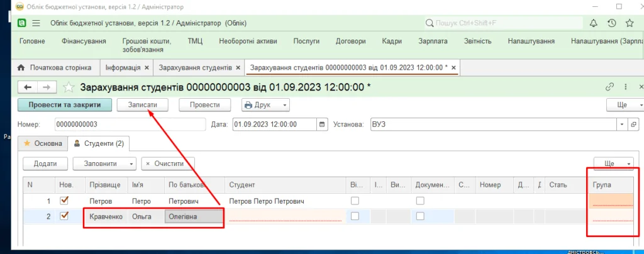This screenshot has height=254, width=644.
Task: Open notifications bell icon
Action: pos(594,23)
